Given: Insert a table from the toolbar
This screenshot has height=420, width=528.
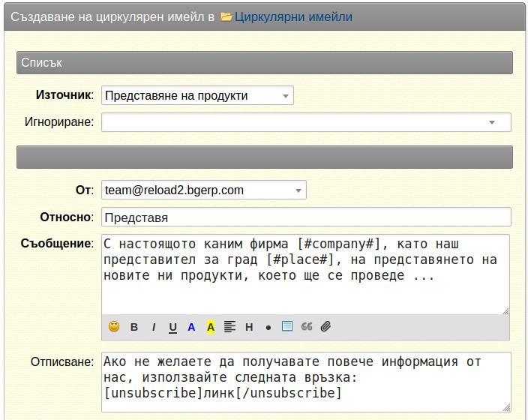Looking at the screenshot, I should [x=287, y=326].
